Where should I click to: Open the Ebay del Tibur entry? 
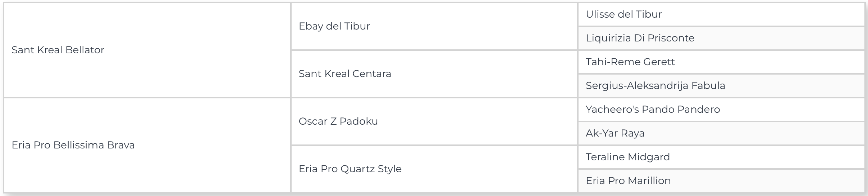point(334,26)
